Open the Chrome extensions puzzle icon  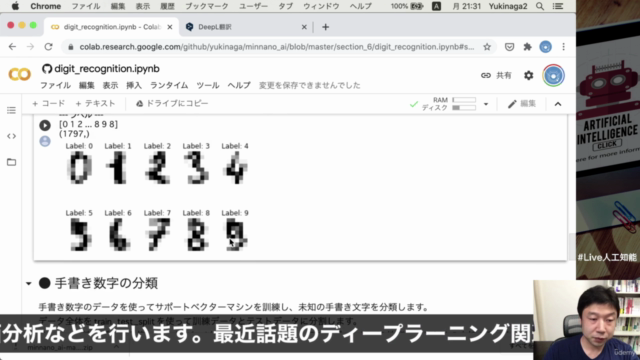click(527, 47)
